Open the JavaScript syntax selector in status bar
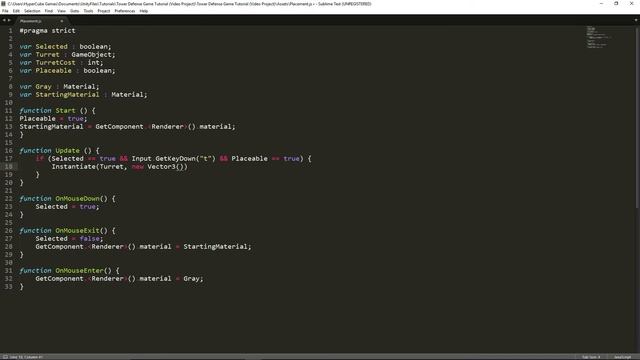This screenshot has width=640, height=360. [622, 357]
